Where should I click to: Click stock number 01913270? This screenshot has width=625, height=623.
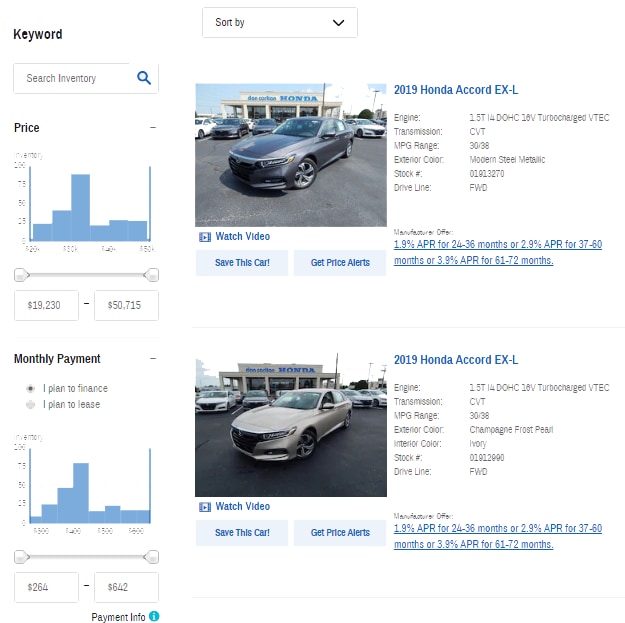(x=487, y=174)
